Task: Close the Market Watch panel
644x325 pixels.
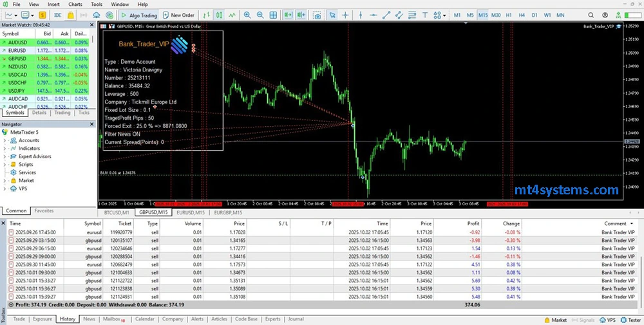Action: pyautogui.click(x=92, y=25)
